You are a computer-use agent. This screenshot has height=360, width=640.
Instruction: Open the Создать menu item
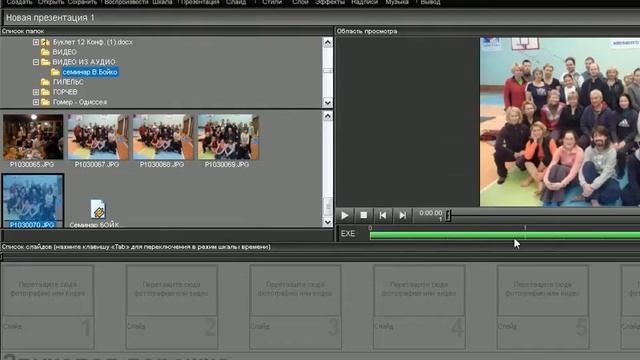point(19,2)
